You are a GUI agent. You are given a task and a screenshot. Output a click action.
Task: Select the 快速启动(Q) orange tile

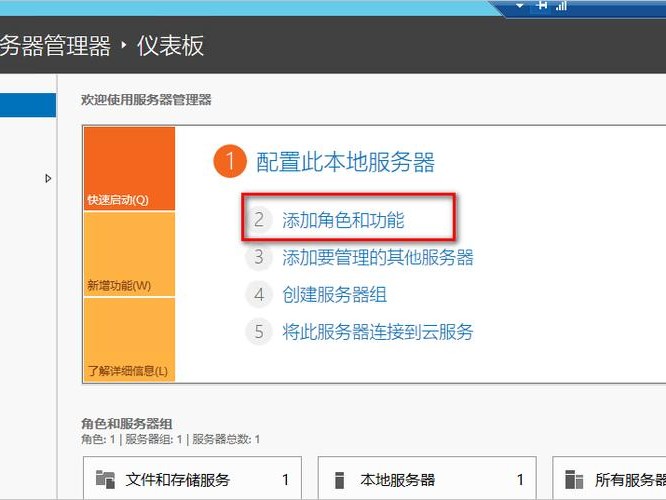click(130, 168)
